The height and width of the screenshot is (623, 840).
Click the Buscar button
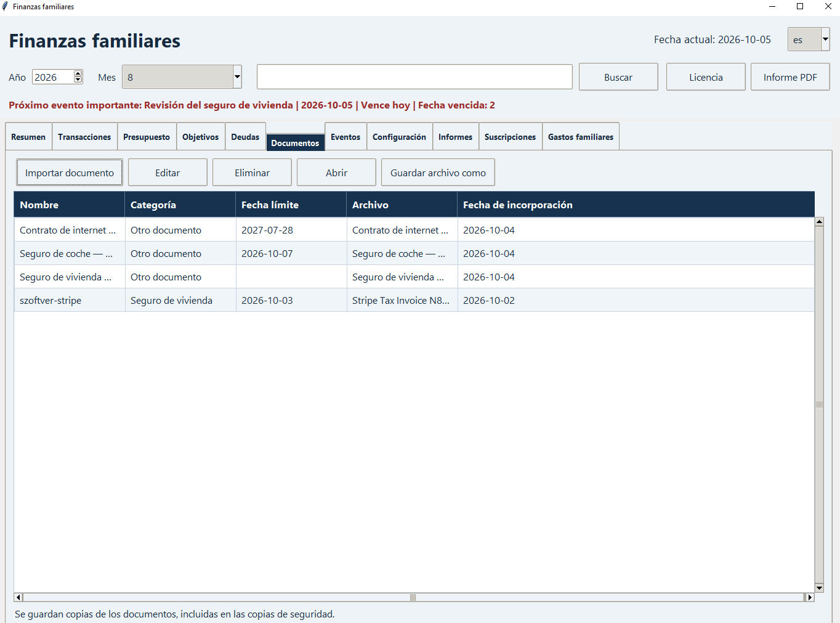coord(618,77)
